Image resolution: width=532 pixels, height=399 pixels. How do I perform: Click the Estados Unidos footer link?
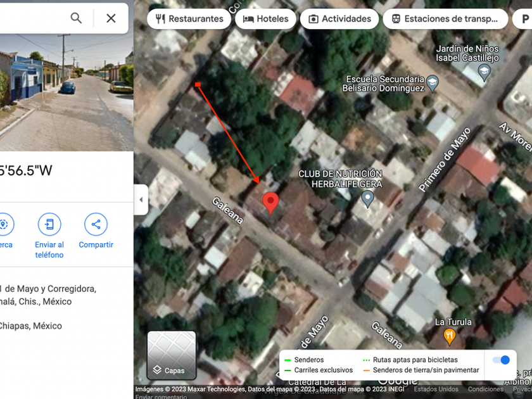[436, 389]
